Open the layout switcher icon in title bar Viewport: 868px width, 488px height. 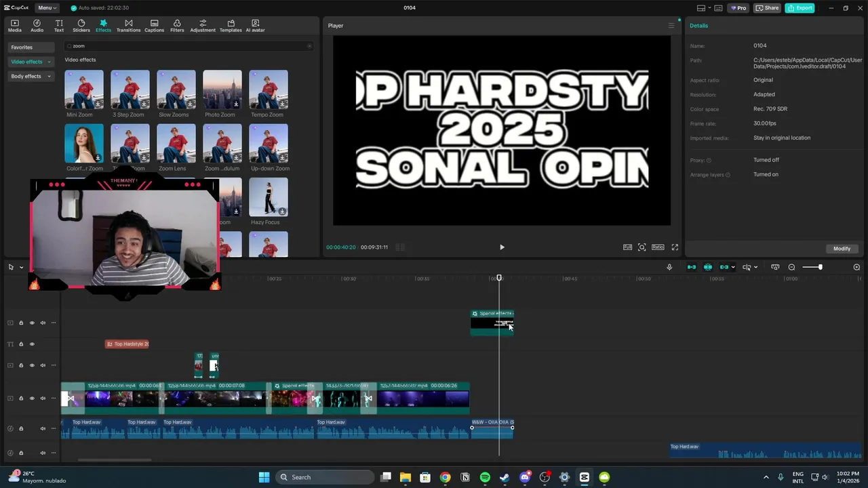[701, 8]
